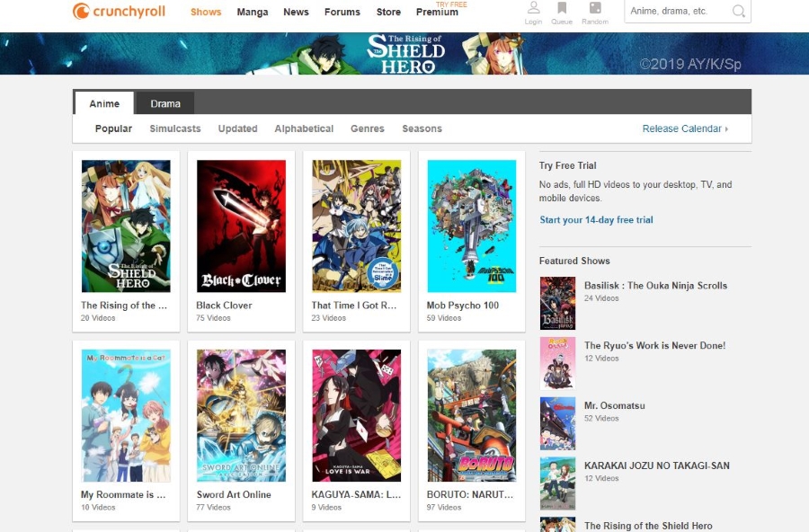The image size is (809, 532).
Task: Click the search magnifier icon
Action: (x=738, y=11)
